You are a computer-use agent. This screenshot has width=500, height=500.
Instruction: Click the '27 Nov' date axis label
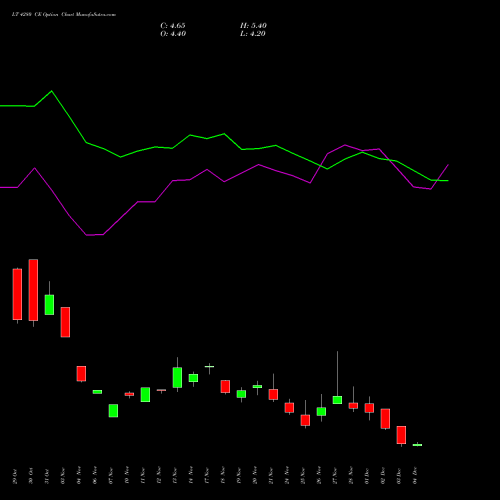coord(335,476)
